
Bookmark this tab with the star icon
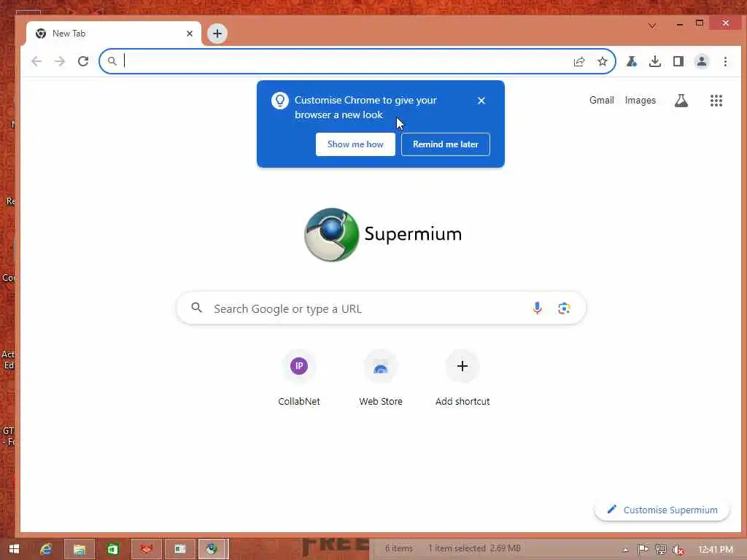tap(603, 61)
